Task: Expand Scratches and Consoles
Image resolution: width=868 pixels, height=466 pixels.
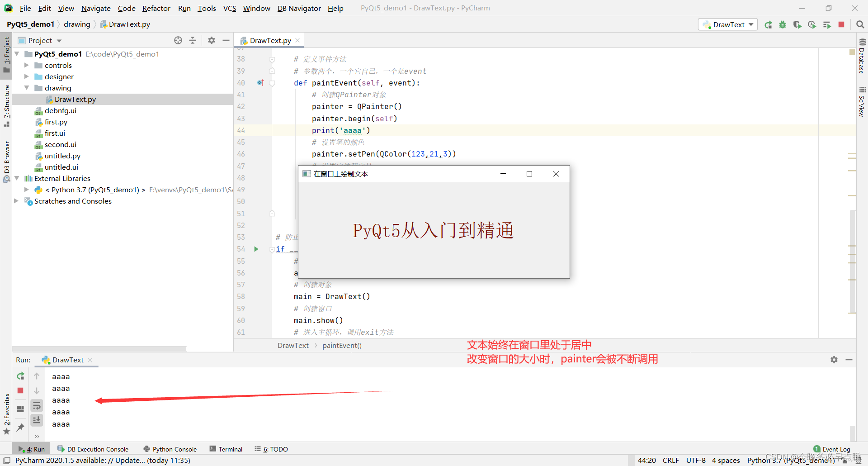Action: [x=17, y=201]
